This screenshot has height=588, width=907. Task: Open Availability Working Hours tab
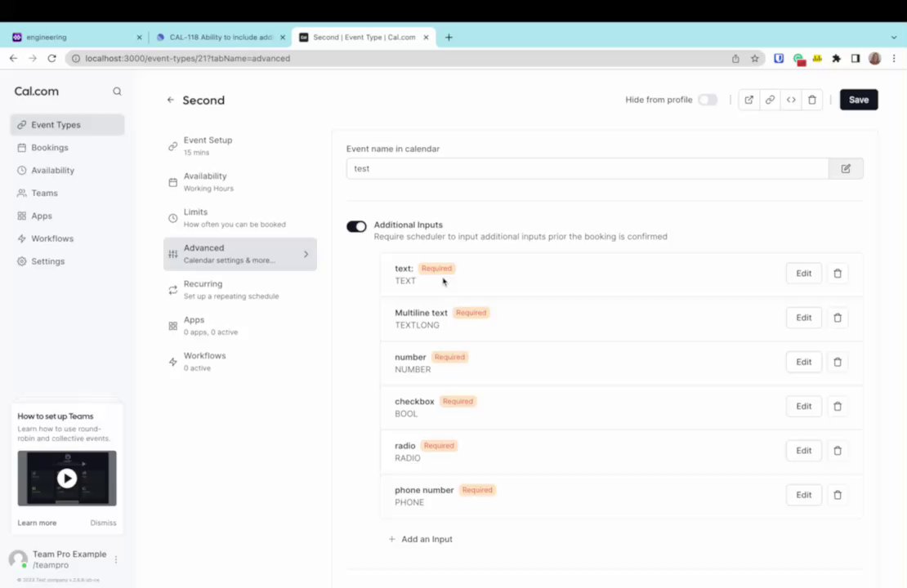click(x=240, y=181)
